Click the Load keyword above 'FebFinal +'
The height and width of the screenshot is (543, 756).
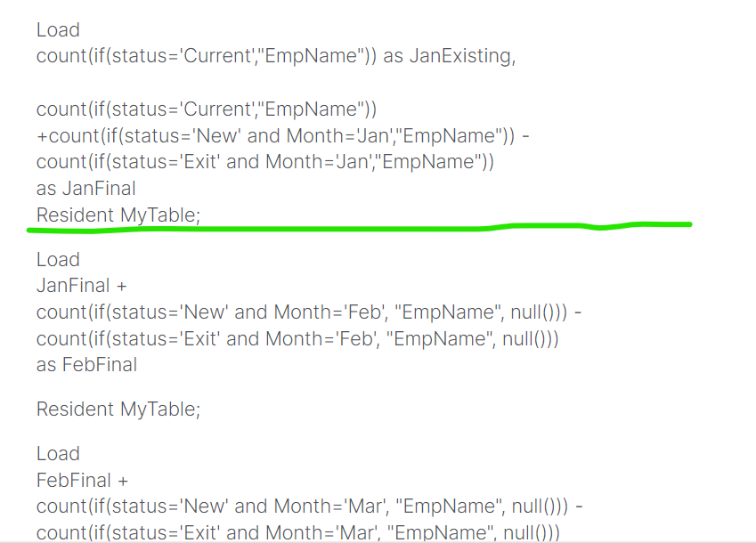58,454
